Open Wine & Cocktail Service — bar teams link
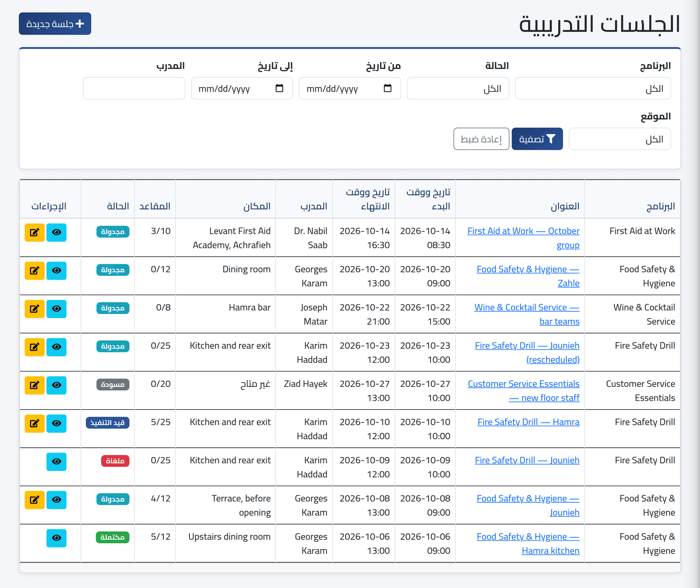This screenshot has width=700, height=588. click(527, 314)
